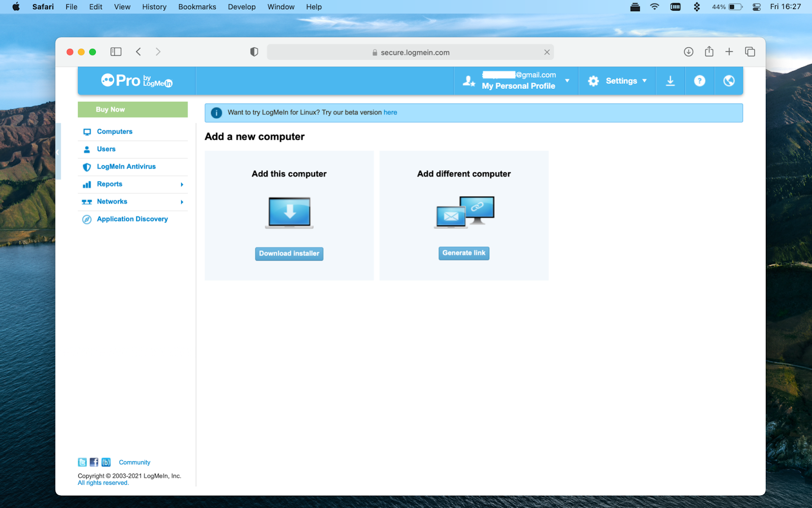Click the Bluetooth menu bar icon
The width and height of the screenshot is (812, 508).
pyautogui.click(x=697, y=7)
